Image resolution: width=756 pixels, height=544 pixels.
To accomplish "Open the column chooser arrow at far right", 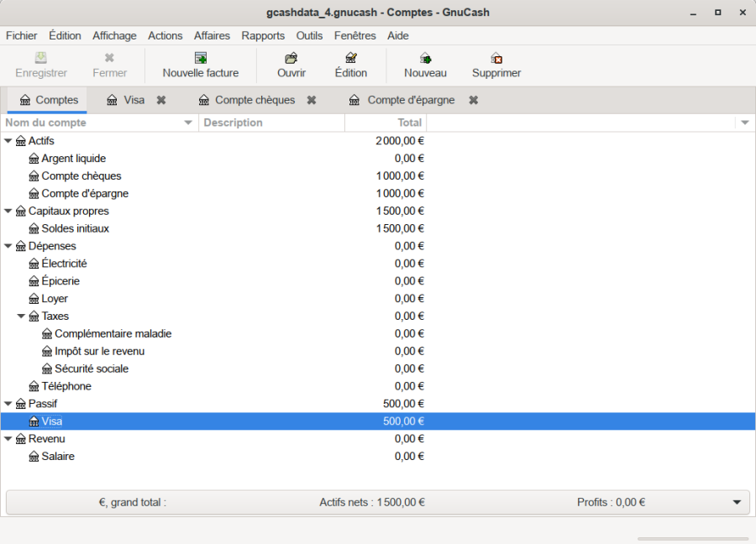I will (x=744, y=123).
